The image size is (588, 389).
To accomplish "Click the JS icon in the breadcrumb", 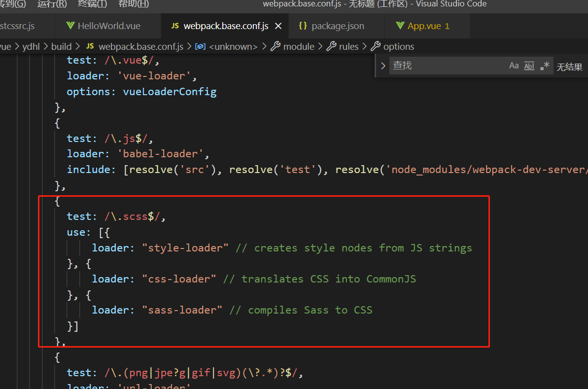I will tap(90, 46).
